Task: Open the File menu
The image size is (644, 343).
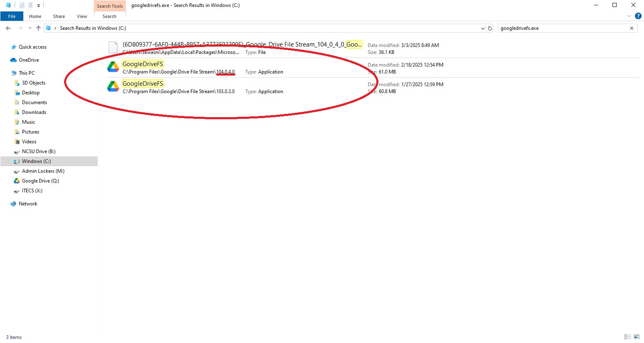Action: [x=12, y=16]
